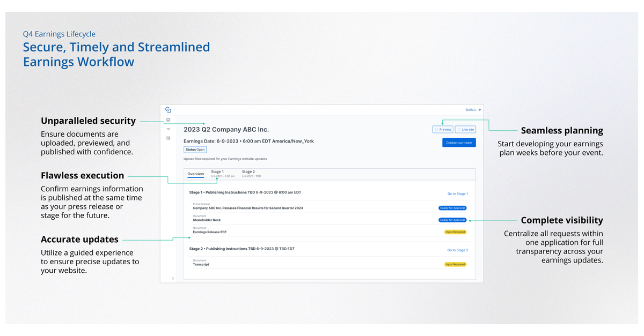Open the Stage 2 tab
Viewport: 644px width, 336px height.
tap(248, 173)
